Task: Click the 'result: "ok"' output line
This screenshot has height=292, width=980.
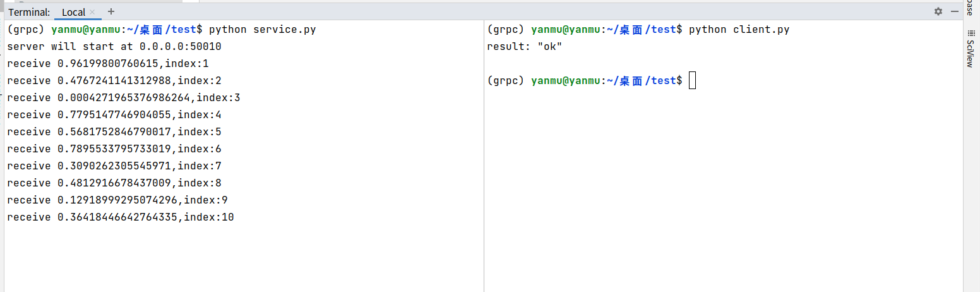Action: [x=525, y=46]
